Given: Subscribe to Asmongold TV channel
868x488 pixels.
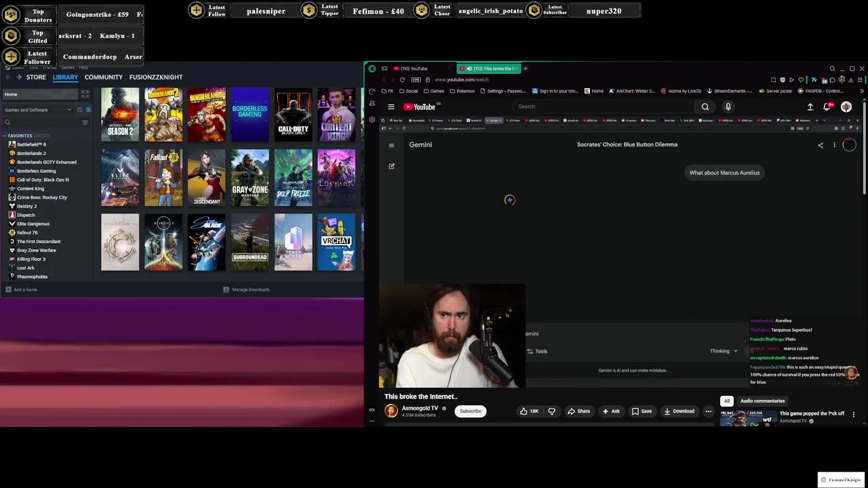Looking at the screenshot, I should [x=470, y=411].
